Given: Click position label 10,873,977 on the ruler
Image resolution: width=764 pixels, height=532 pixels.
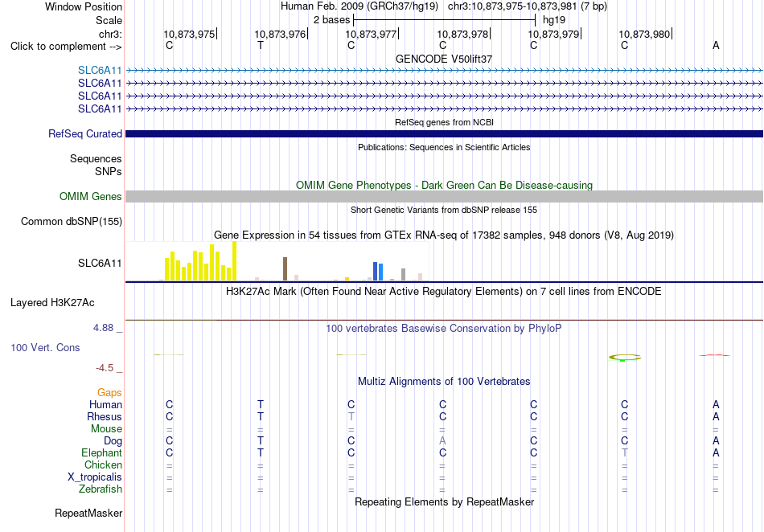Looking at the screenshot, I should [371, 34].
